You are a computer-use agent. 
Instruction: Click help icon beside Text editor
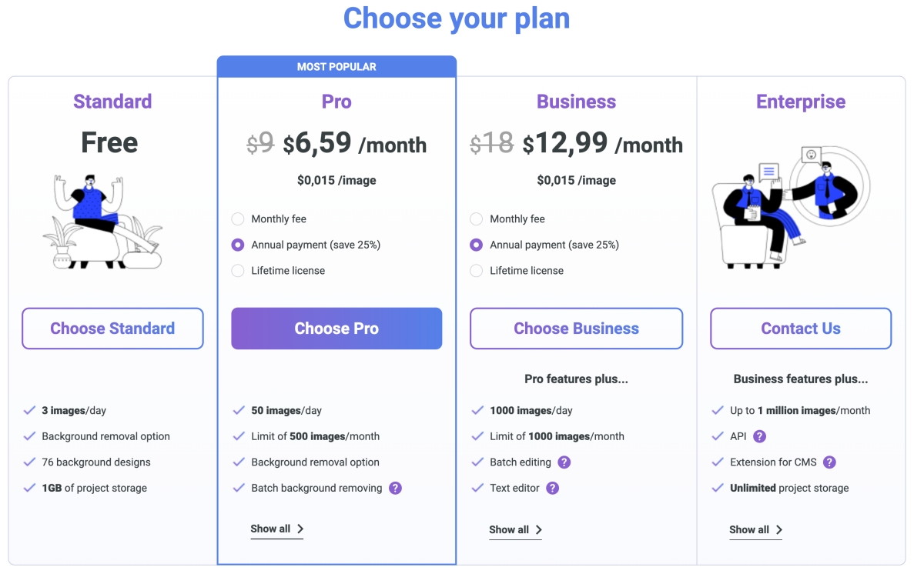pyautogui.click(x=552, y=488)
